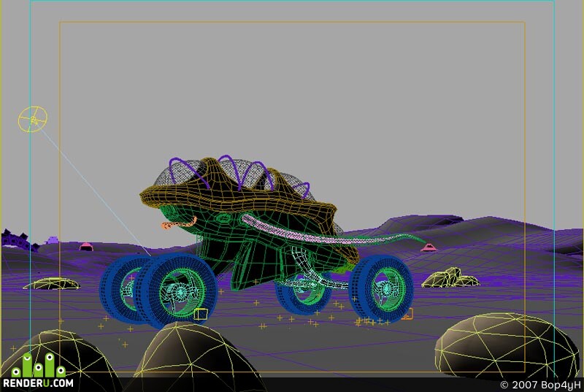Select the flat yellow rock left of vehicle

point(51,284)
